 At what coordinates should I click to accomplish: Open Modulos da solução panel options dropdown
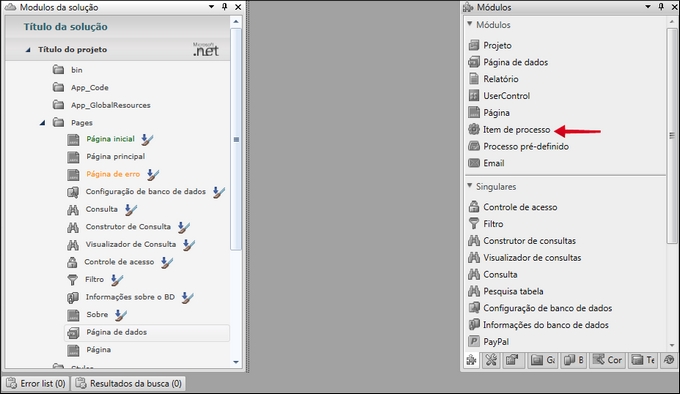click(212, 7)
